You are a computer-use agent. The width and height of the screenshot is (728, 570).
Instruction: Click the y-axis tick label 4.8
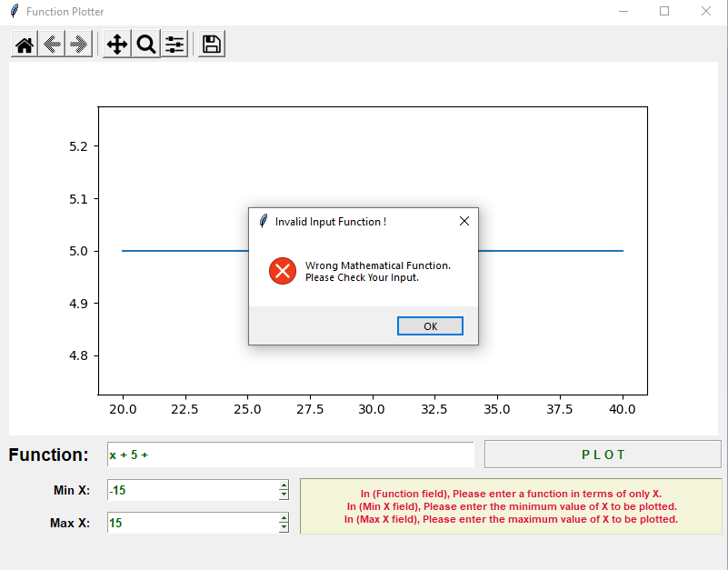point(78,355)
